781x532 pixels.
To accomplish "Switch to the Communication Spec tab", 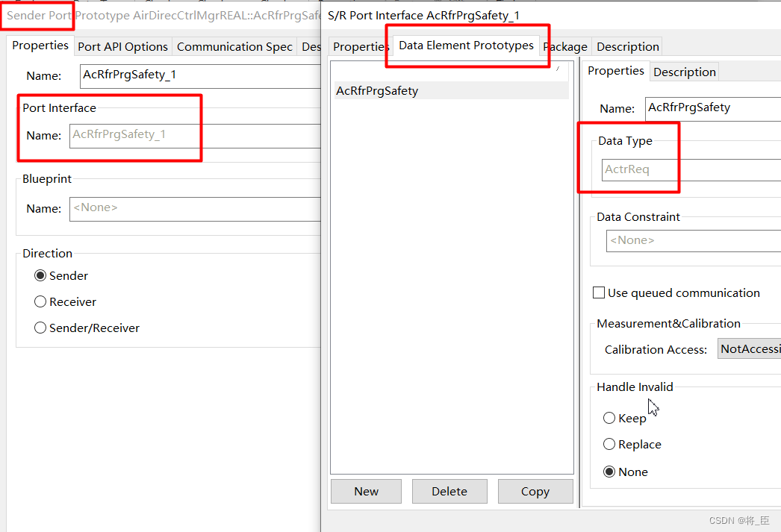I will (234, 47).
